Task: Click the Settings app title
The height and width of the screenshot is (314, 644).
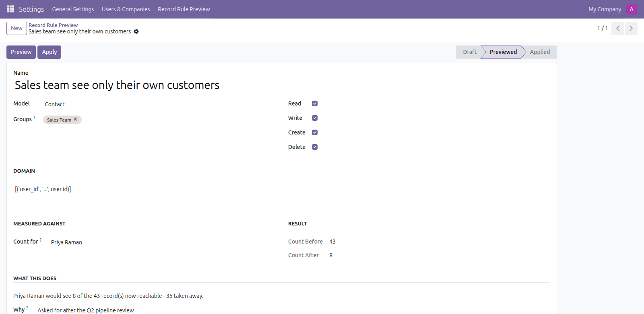Action: (31, 9)
